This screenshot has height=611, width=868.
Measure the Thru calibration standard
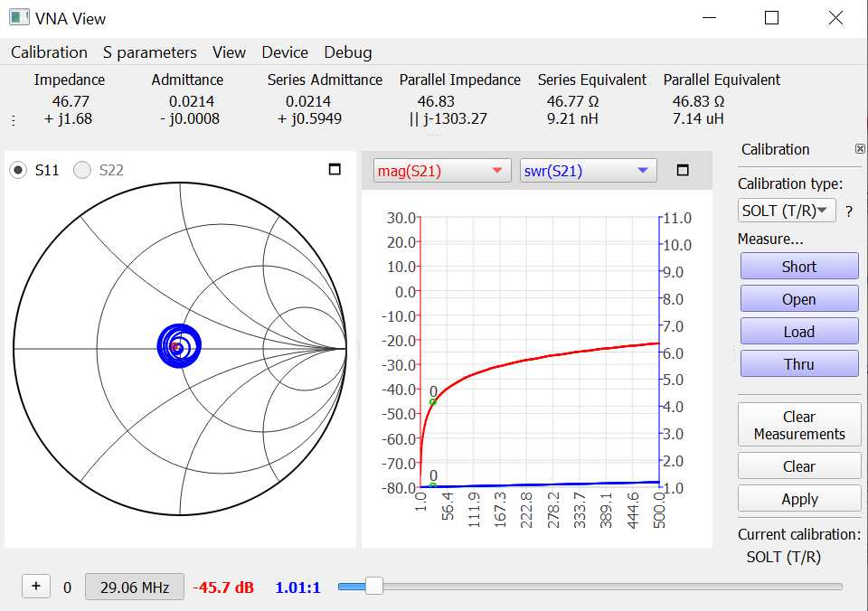pyautogui.click(x=799, y=363)
